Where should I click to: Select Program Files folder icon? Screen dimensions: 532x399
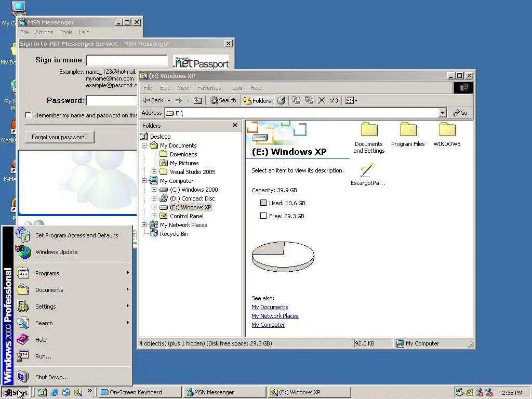coord(408,135)
